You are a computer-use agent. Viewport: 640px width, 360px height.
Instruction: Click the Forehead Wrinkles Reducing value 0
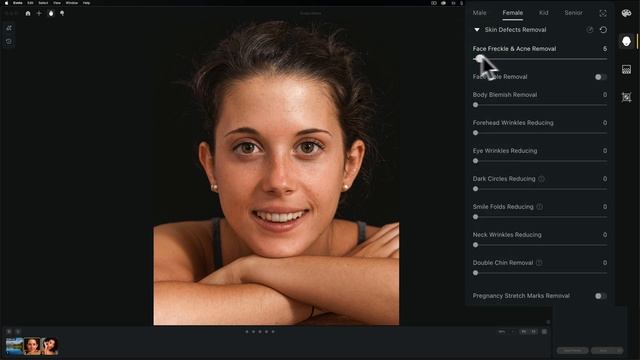pos(605,123)
